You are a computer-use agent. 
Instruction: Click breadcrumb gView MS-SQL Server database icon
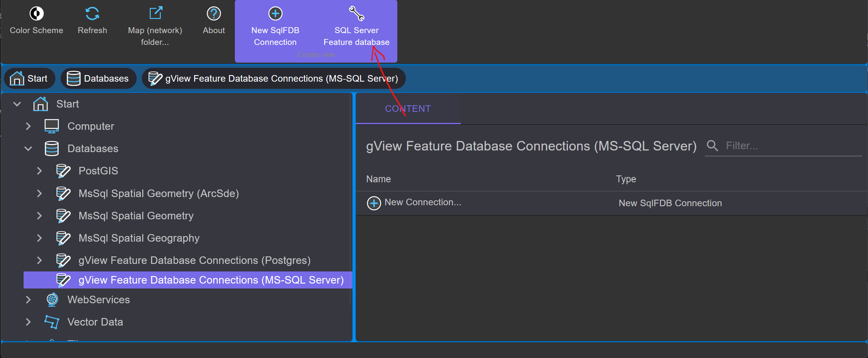[x=155, y=78]
